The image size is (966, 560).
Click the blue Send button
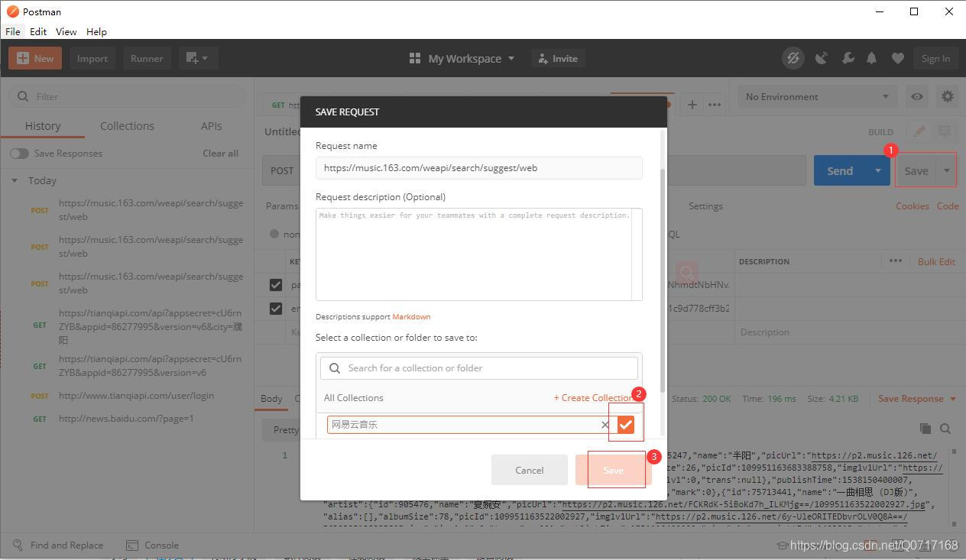pos(840,170)
